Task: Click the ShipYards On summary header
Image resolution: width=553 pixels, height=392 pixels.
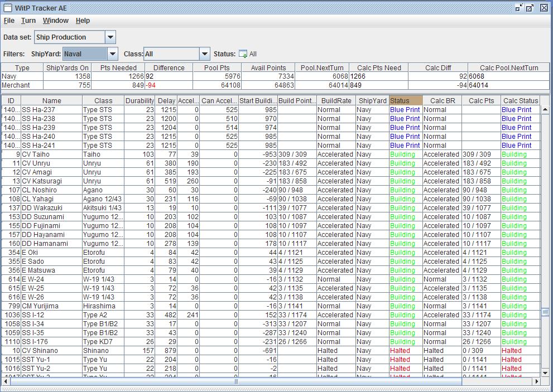Action: click(68, 67)
